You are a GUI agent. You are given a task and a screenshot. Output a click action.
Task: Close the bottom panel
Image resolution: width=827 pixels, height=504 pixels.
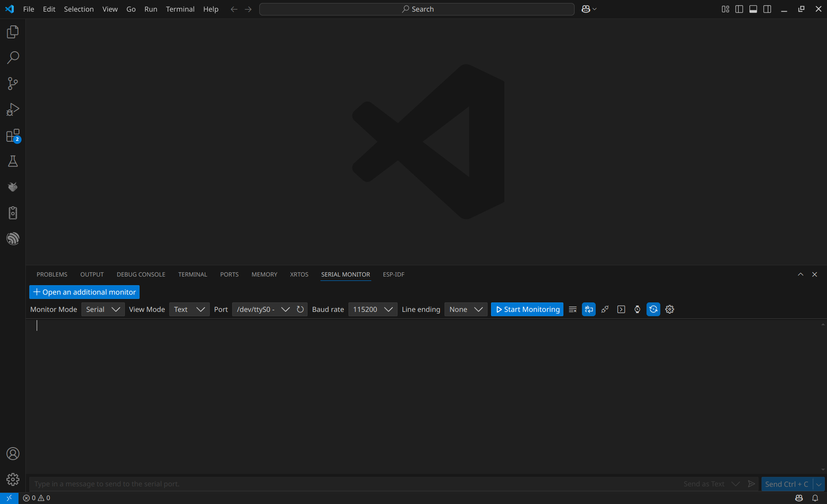point(815,274)
